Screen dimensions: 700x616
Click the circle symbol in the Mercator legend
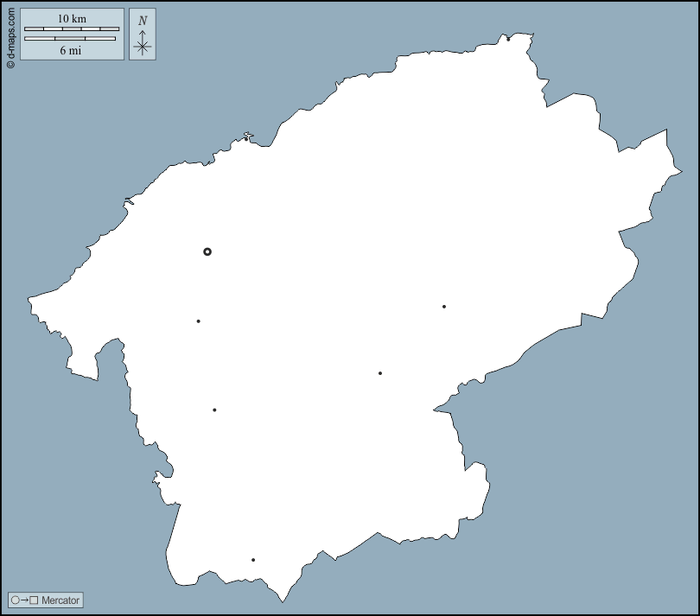(x=16, y=600)
